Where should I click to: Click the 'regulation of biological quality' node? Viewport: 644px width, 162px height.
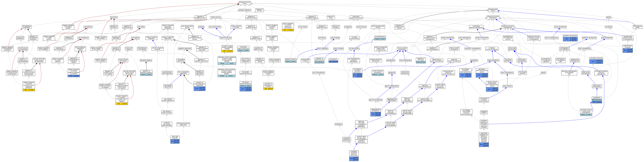click(312, 17)
